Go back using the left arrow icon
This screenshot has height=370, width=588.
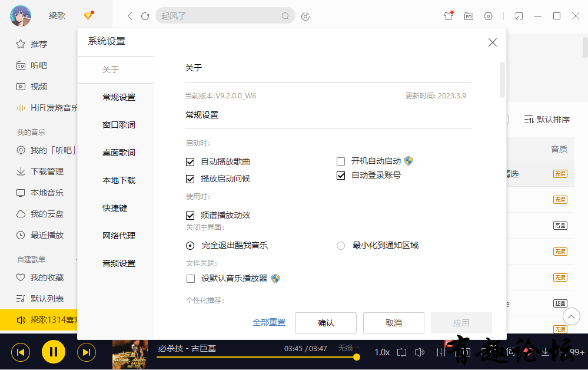pos(129,16)
